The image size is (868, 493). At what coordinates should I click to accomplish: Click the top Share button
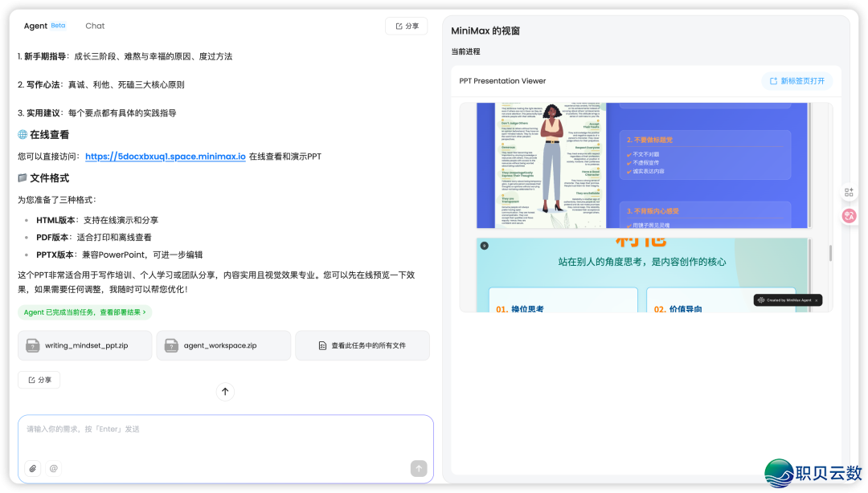tap(406, 26)
